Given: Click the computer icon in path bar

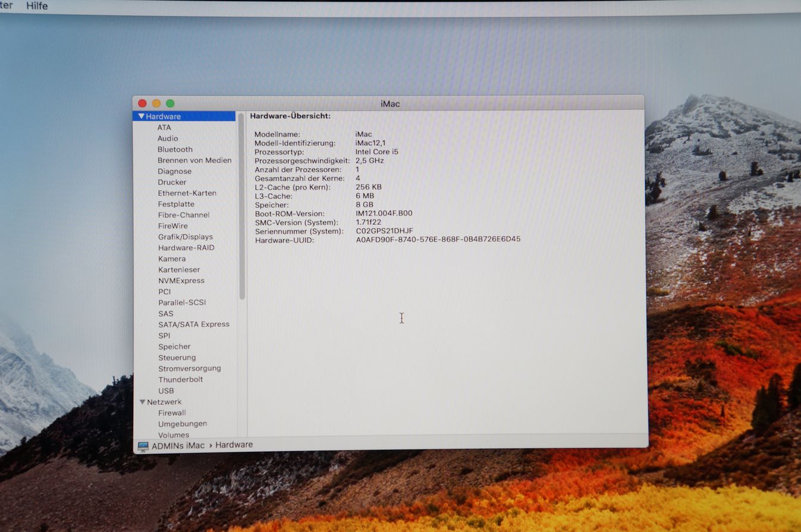Looking at the screenshot, I should click(143, 446).
